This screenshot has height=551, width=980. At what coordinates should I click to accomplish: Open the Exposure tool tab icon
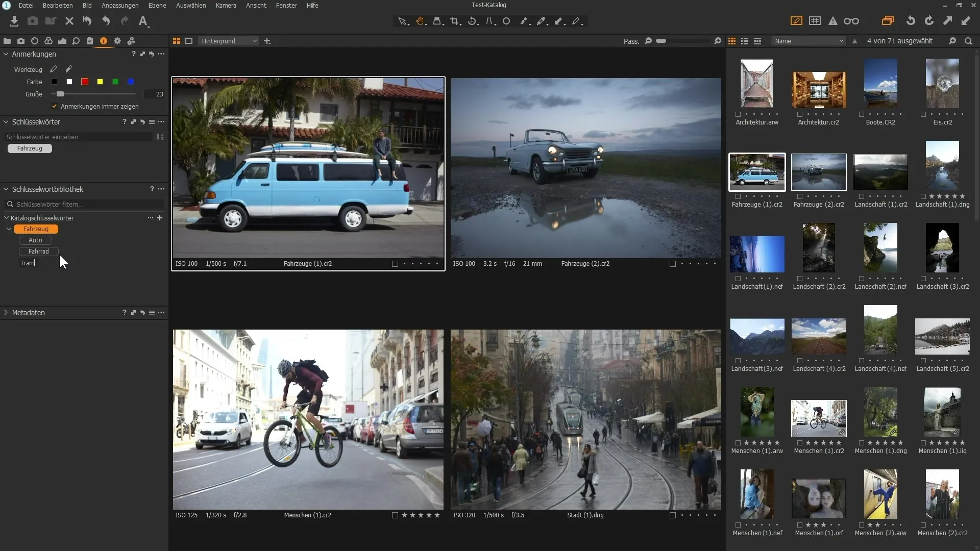pyautogui.click(x=62, y=41)
